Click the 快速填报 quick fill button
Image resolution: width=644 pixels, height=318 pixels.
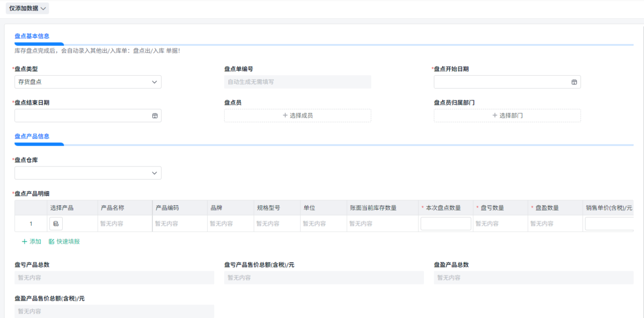coord(64,242)
